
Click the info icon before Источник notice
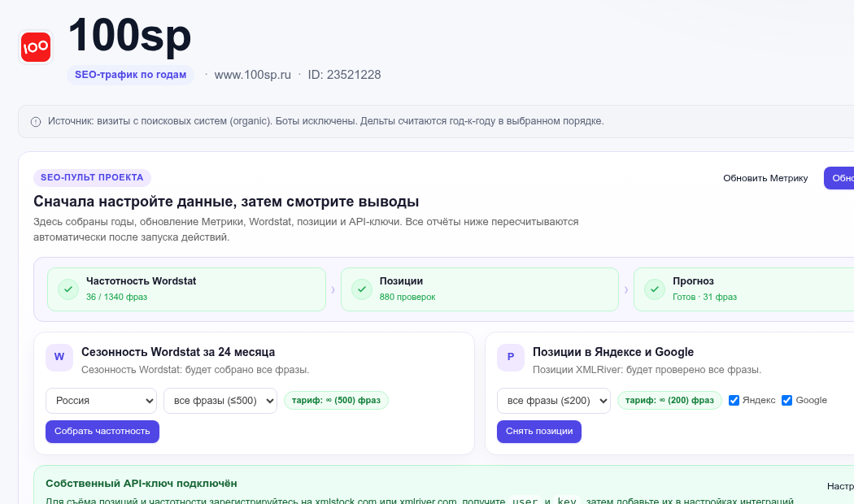[x=36, y=121]
